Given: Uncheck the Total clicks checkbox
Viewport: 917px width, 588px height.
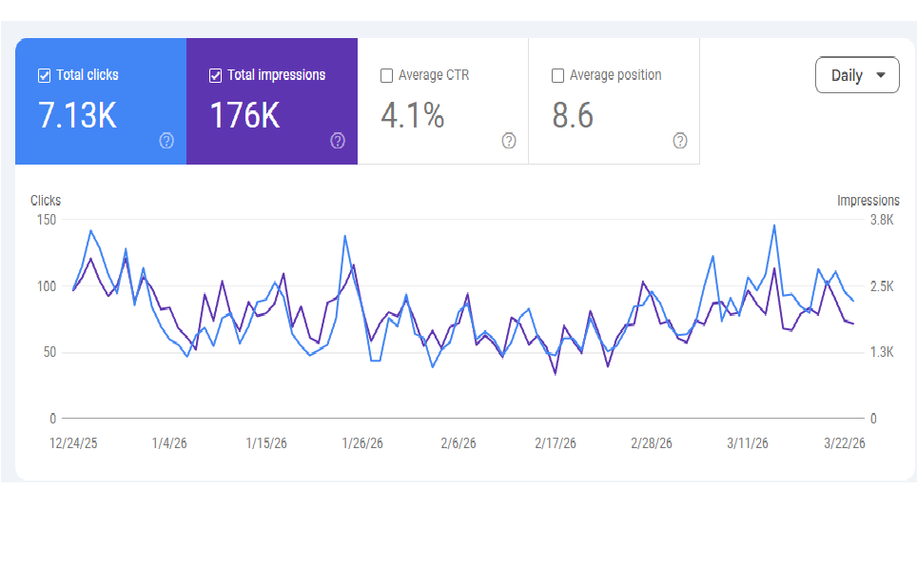Looking at the screenshot, I should pyautogui.click(x=44, y=74).
